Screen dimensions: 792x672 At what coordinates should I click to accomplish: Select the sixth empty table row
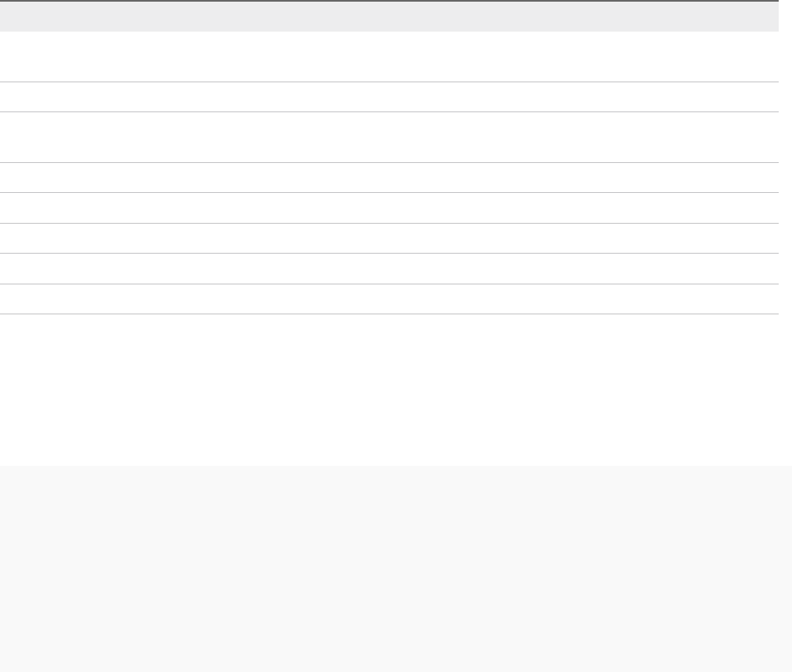coord(389,238)
